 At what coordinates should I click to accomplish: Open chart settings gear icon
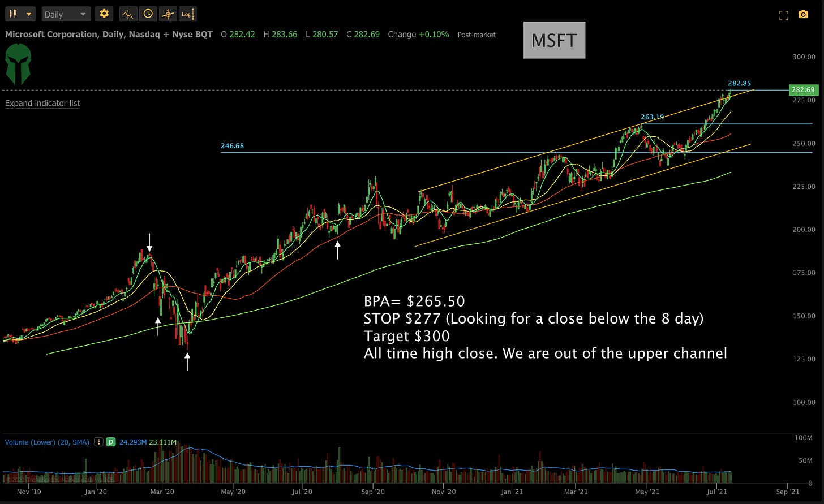click(x=104, y=14)
